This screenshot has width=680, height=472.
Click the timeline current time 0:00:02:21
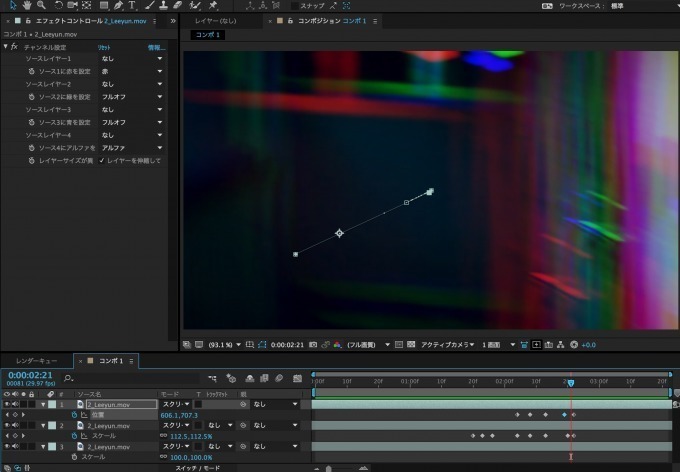click(30, 375)
